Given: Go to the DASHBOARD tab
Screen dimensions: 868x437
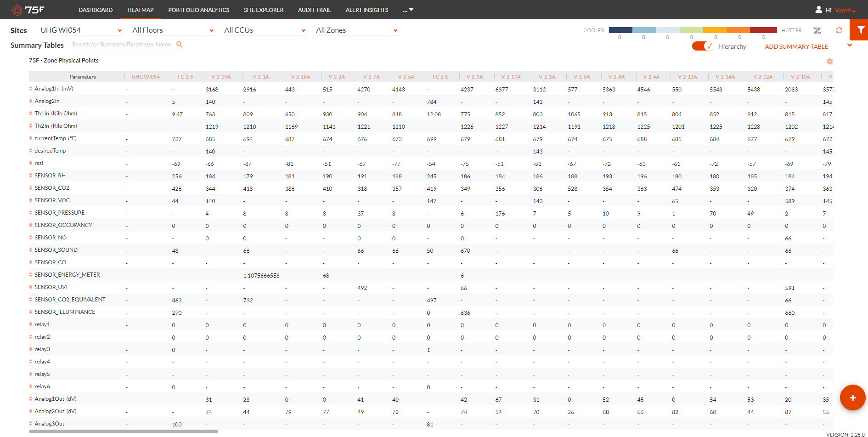Looking at the screenshot, I should (x=96, y=10).
